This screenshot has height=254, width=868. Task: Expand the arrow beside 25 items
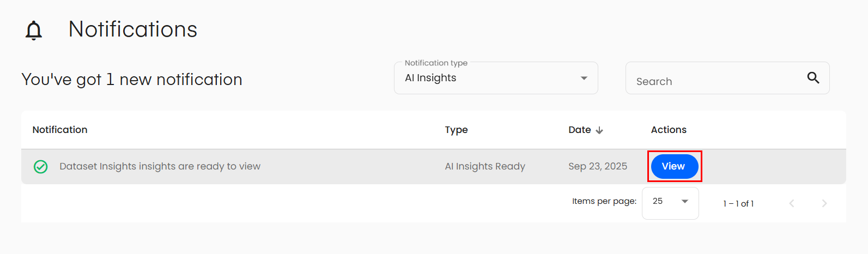click(x=685, y=202)
